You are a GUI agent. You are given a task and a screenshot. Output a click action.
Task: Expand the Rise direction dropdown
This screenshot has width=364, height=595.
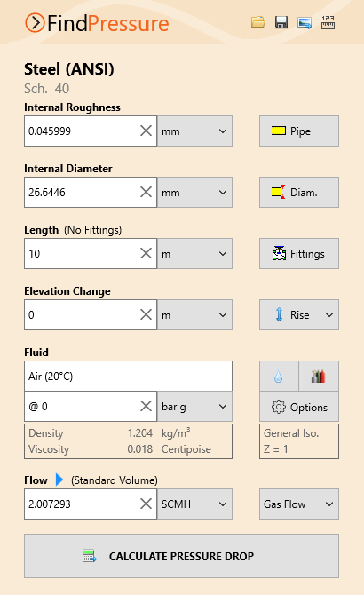coord(299,314)
